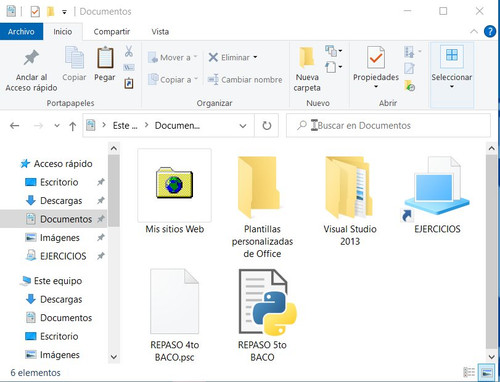Open the Easy access dropdown icon
This screenshot has height=382, width=500.
pos(333,67)
